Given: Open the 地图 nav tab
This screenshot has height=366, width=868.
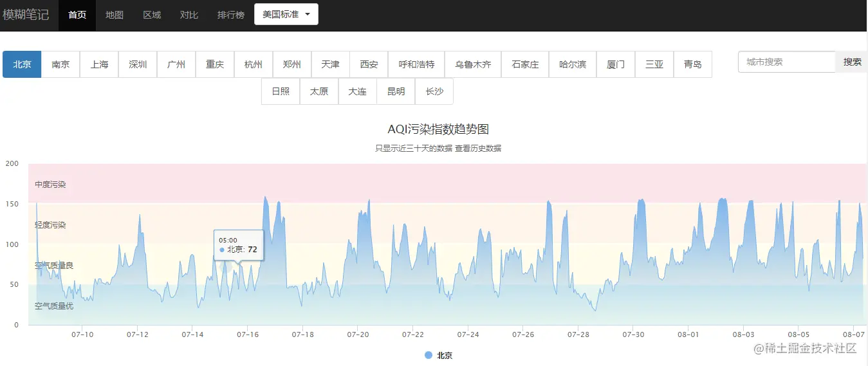Looking at the screenshot, I should coord(115,15).
